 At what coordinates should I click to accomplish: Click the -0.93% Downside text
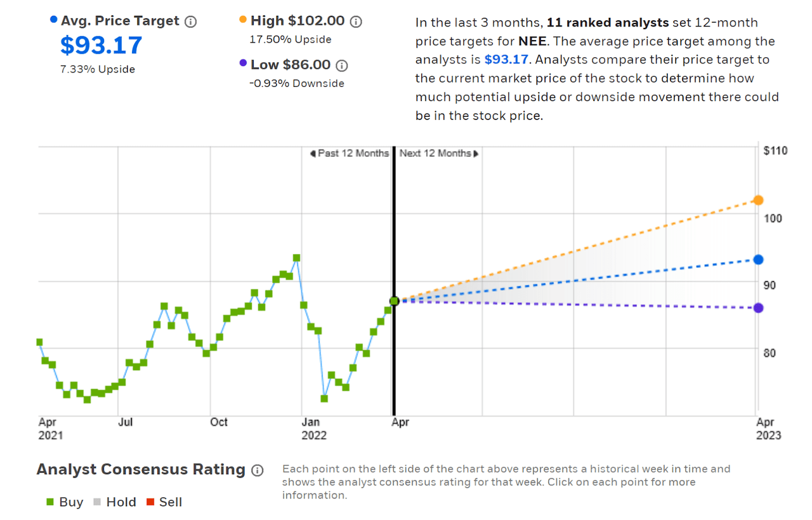click(297, 83)
